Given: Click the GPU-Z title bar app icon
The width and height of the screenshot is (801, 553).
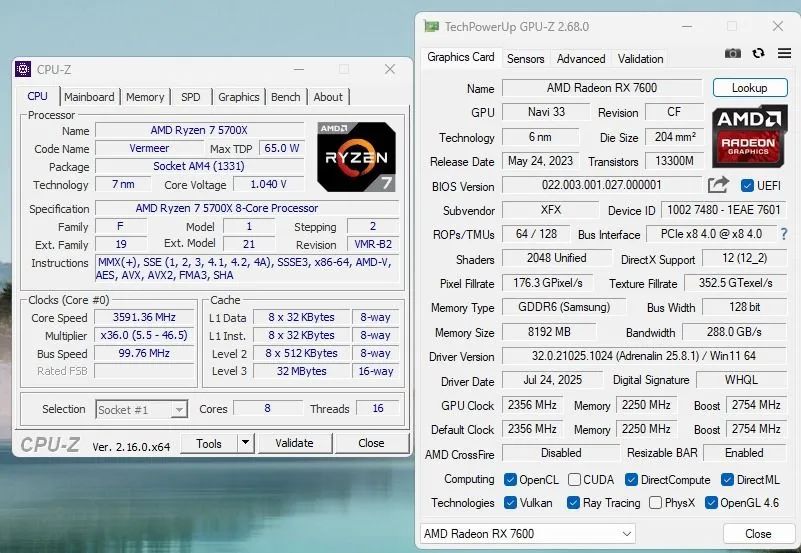Looking at the screenshot, I should 430,26.
